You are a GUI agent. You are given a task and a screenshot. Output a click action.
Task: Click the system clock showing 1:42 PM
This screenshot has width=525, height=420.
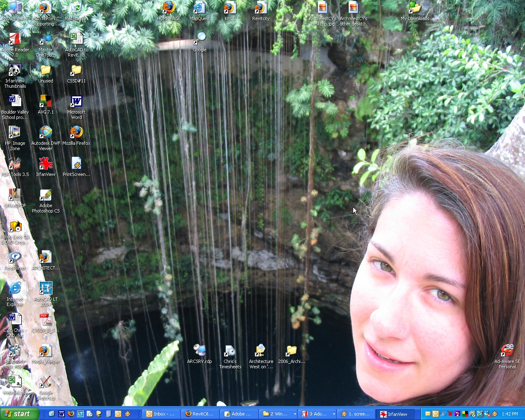click(509, 414)
